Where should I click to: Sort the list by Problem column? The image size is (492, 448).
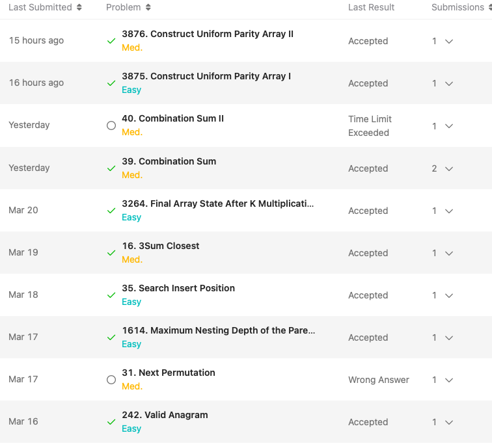tap(148, 7)
